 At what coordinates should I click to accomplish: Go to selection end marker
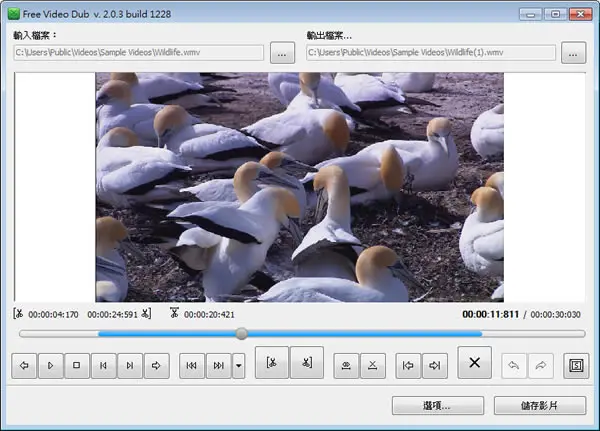click(x=435, y=366)
